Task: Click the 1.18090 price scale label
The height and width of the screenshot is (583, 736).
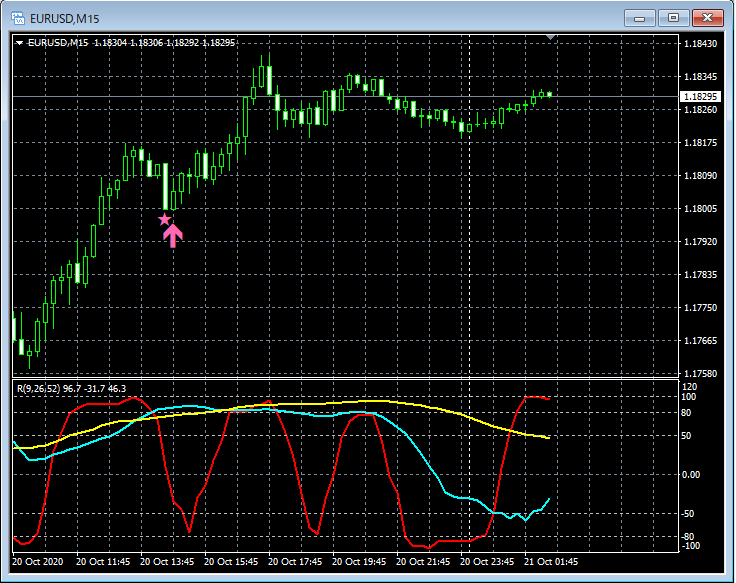Action: coord(700,176)
